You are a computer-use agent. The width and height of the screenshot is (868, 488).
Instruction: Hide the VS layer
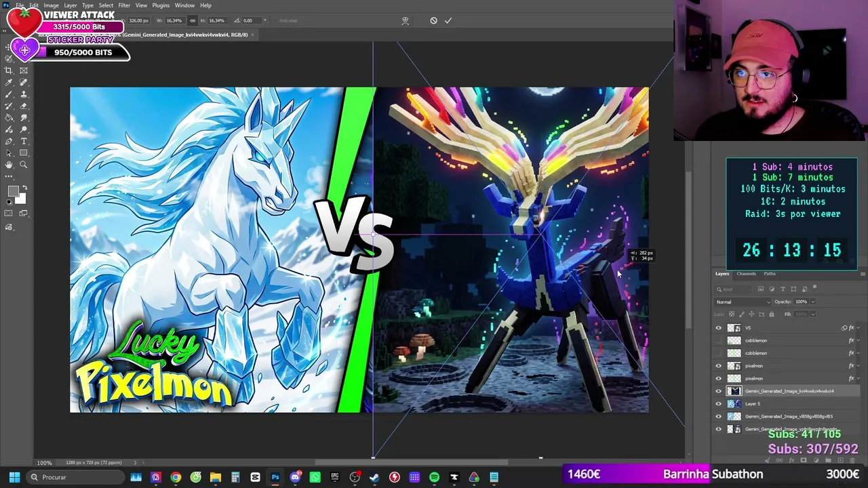[719, 328]
